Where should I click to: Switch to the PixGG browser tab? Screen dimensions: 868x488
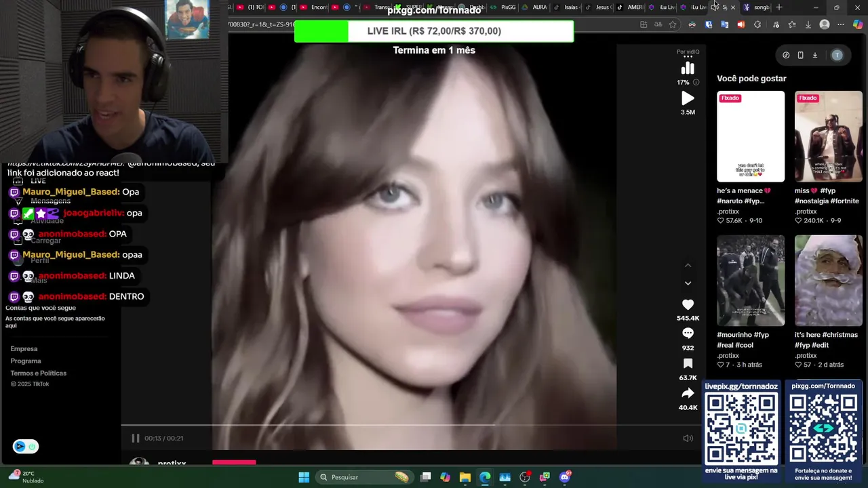(x=504, y=7)
